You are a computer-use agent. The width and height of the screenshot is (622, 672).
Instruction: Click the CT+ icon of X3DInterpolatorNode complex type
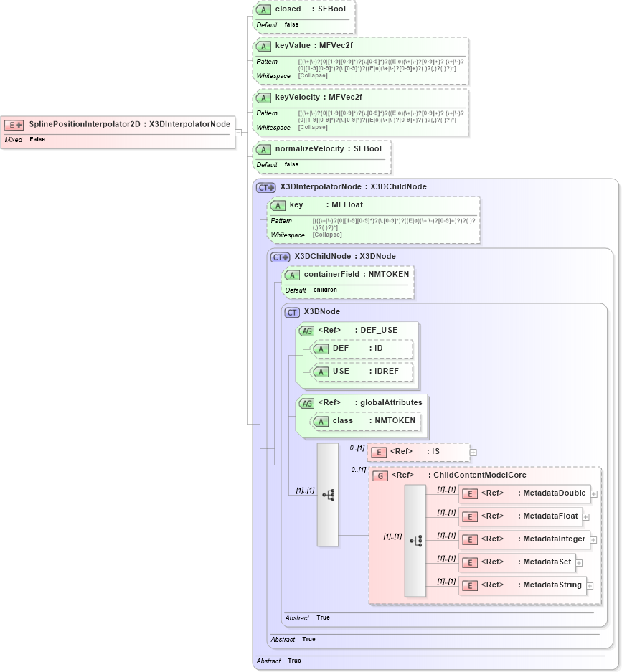pyautogui.click(x=265, y=187)
